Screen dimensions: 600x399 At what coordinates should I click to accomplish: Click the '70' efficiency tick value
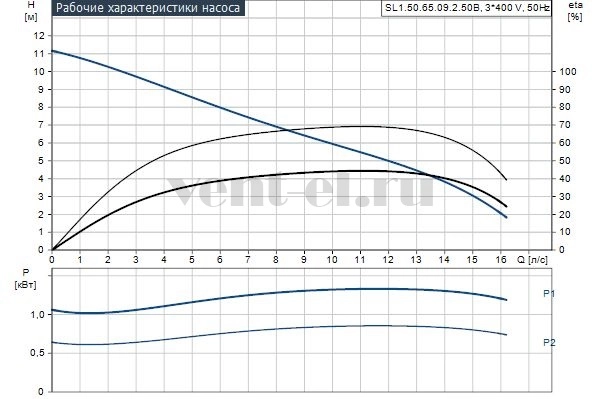(x=565, y=125)
